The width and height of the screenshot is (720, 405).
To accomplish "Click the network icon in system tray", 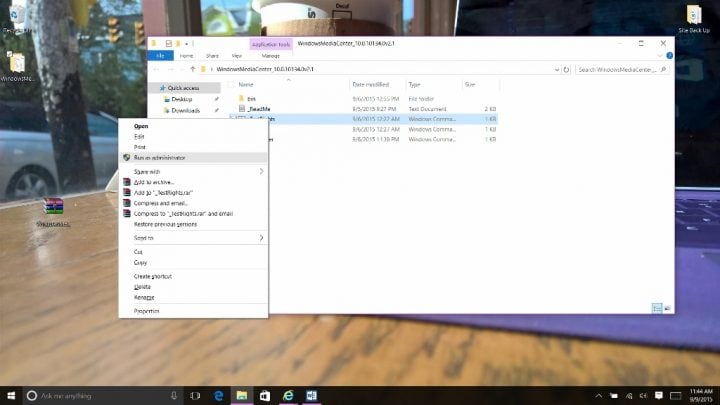I will click(x=629, y=395).
